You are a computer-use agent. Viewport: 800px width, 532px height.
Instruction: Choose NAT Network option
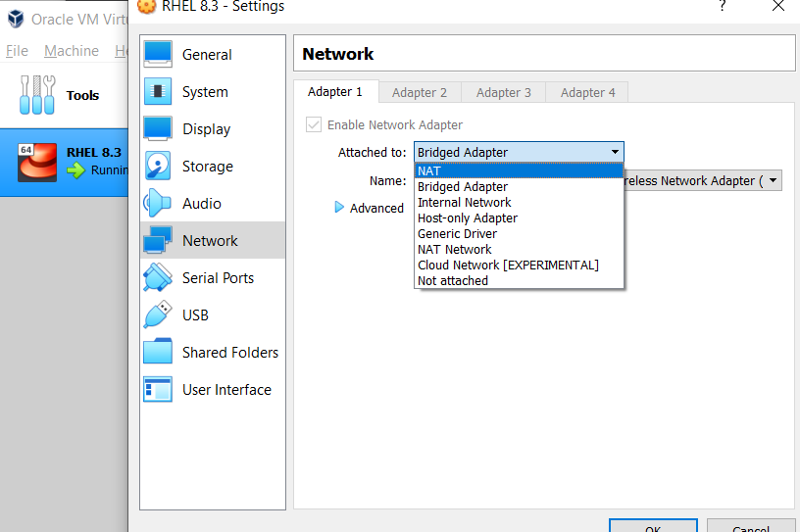coord(519,250)
